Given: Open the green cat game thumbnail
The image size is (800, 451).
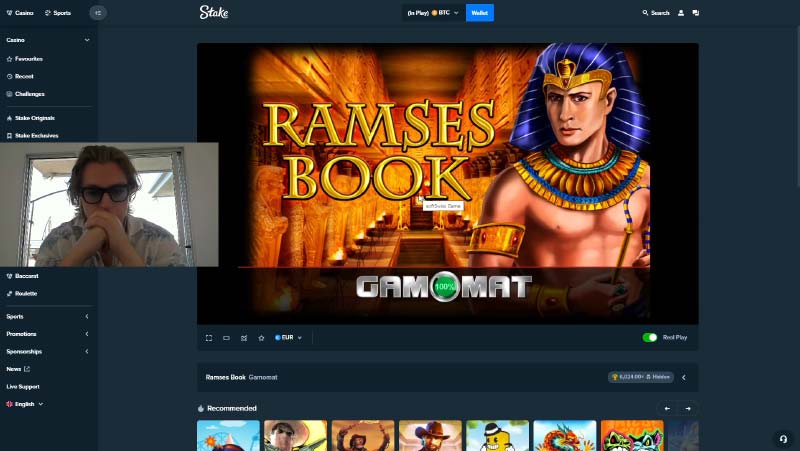Looking at the screenshot, I should tap(632, 435).
